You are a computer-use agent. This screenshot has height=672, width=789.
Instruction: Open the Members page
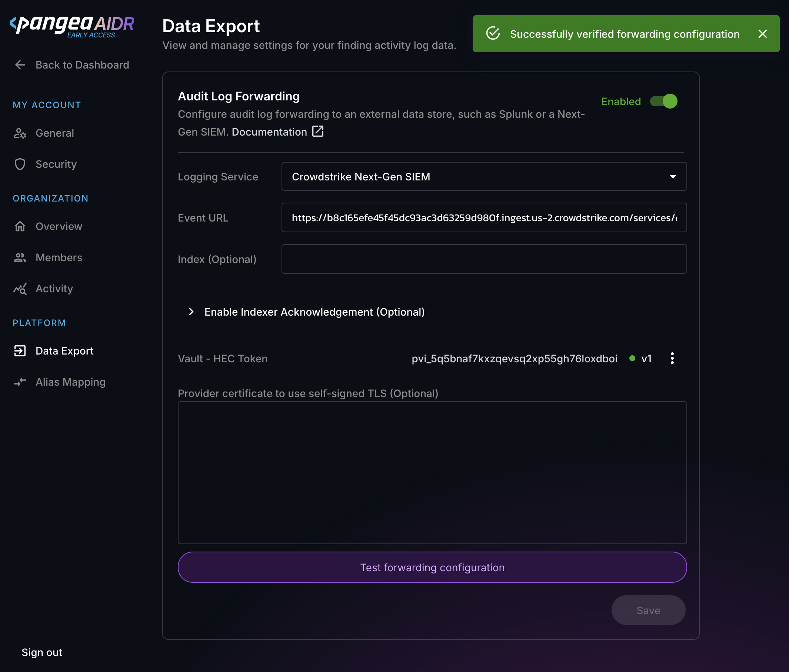point(59,258)
